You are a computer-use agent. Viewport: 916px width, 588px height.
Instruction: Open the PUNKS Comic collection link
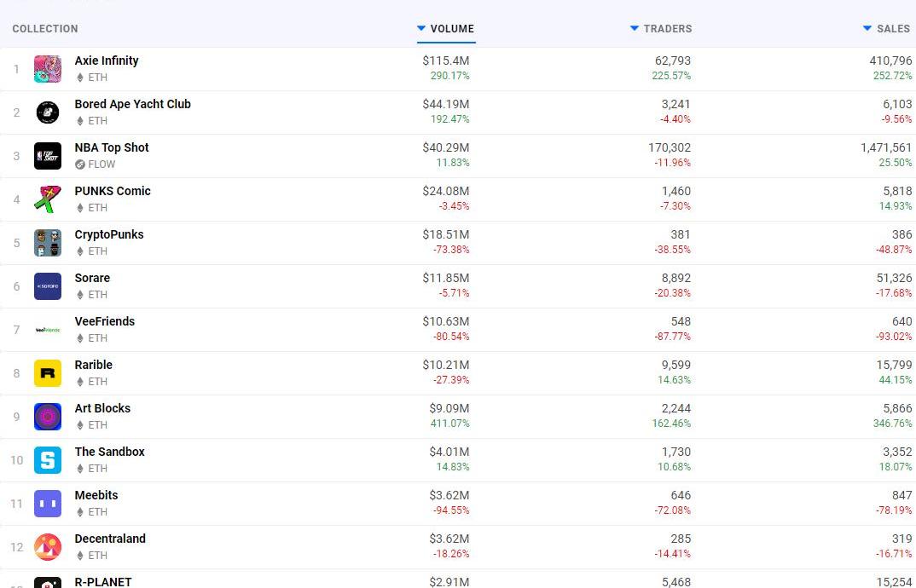tap(113, 191)
